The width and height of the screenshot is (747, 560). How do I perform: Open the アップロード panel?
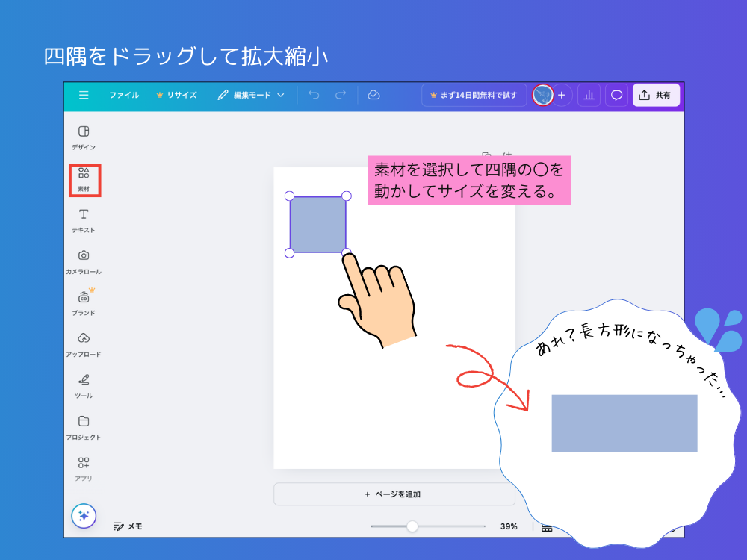pos(84,346)
